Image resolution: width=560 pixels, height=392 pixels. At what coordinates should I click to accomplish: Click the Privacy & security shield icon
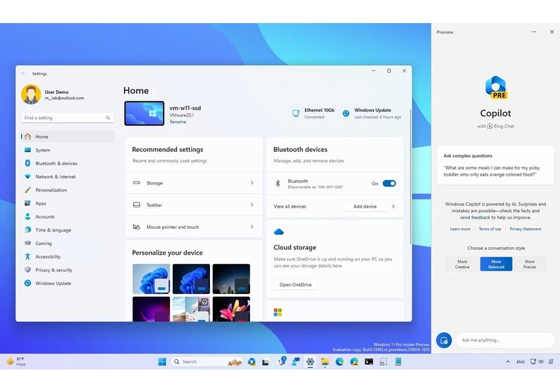coord(27,270)
